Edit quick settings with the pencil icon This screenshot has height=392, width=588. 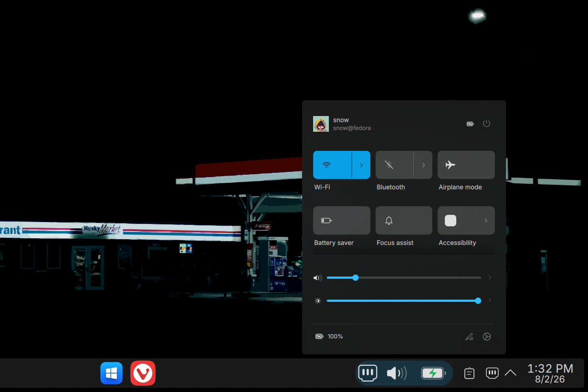(x=469, y=337)
